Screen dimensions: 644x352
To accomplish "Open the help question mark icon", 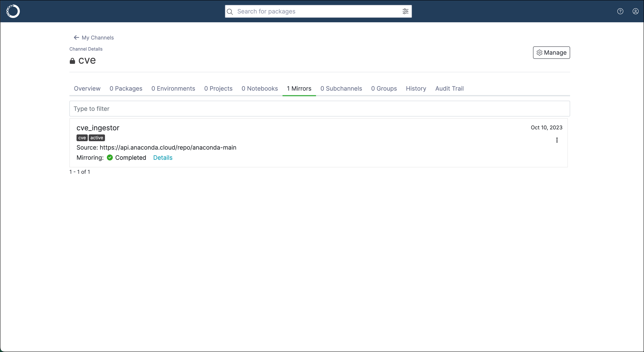I will point(620,11).
